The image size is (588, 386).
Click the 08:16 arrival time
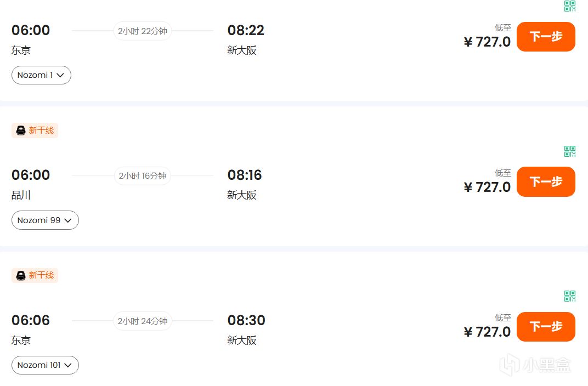point(245,175)
